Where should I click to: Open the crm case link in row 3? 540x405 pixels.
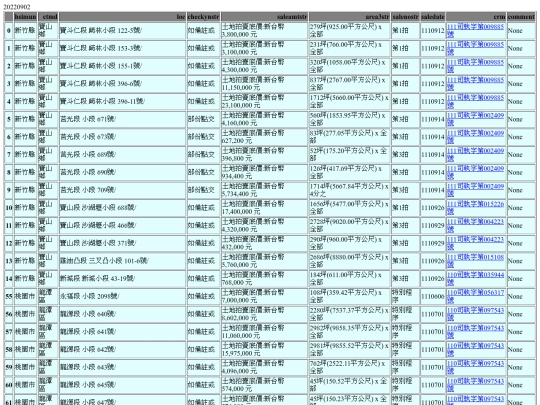click(x=475, y=84)
